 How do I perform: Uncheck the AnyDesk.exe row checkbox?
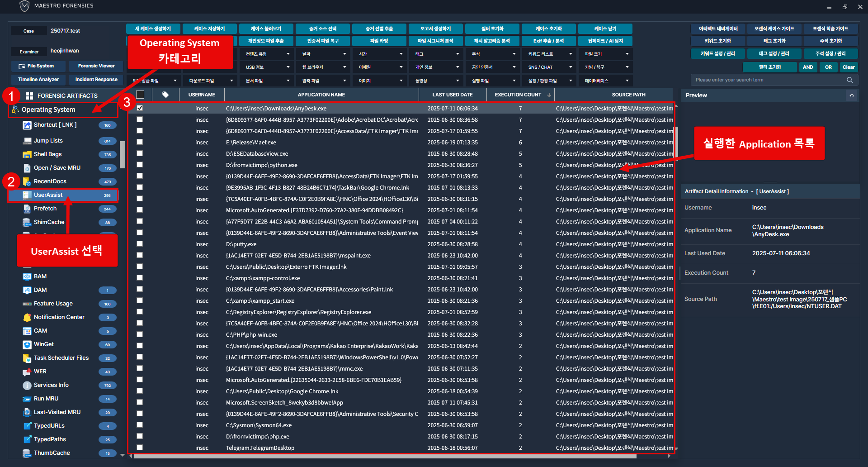pyautogui.click(x=140, y=108)
